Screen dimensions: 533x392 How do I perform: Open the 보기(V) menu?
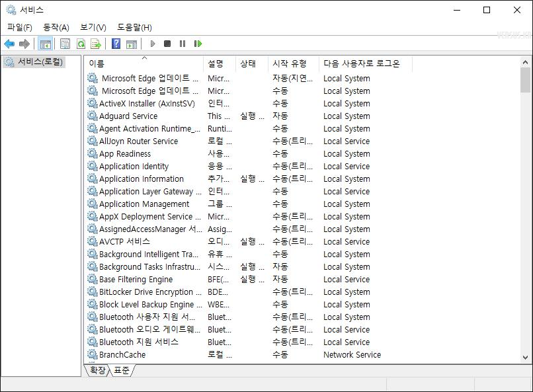[x=93, y=28]
